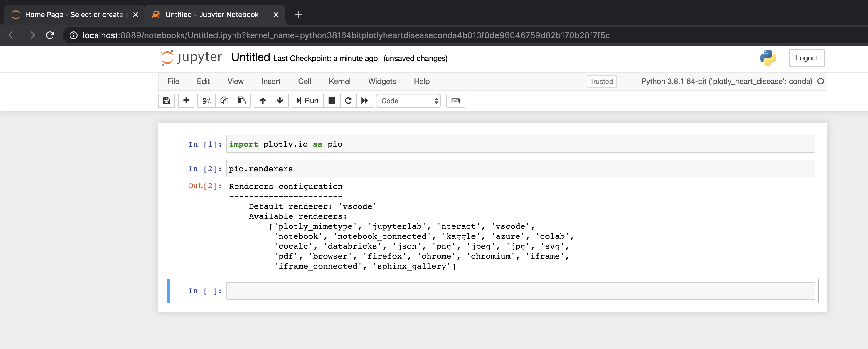
Task: Interrupt the kernel with stop icon
Action: tap(332, 101)
